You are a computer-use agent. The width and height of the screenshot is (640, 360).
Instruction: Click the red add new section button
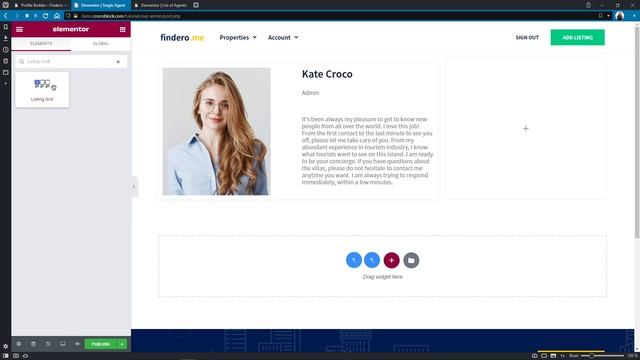pyautogui.click(x=391, y=260)
